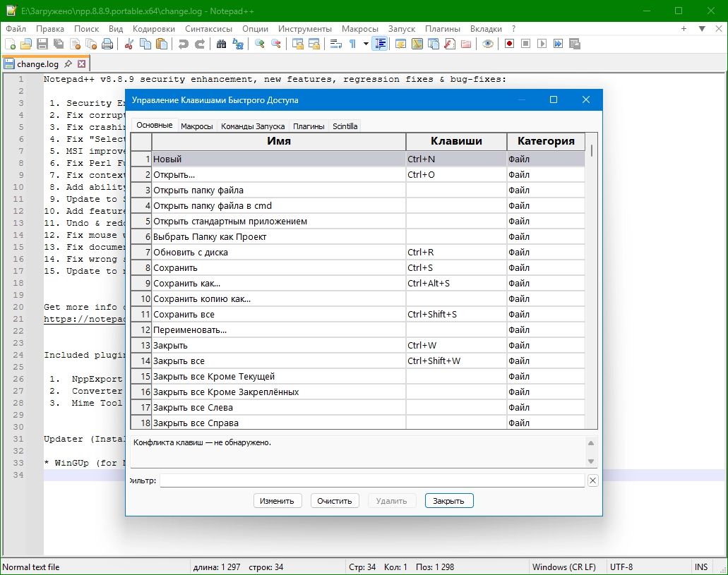This screenshot has height=575, width=728.
Task: Start macro recording with the red dot icon
Action: (x=509, y=44)
